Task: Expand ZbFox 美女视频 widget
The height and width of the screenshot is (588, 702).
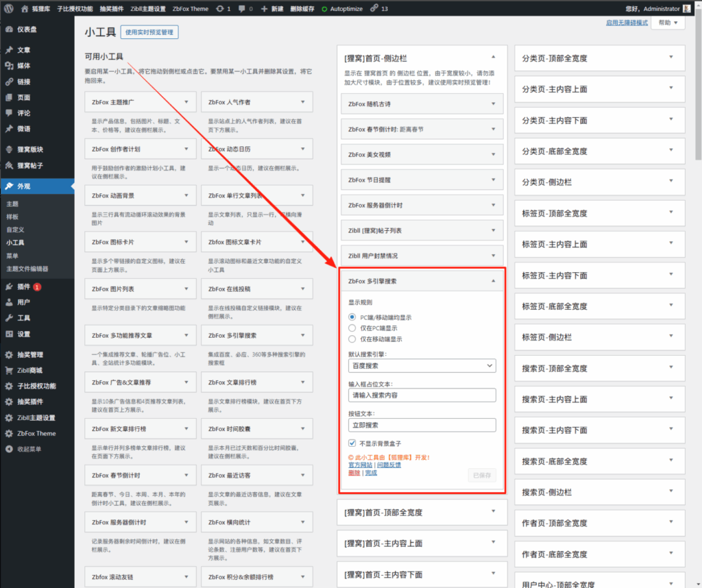Action: [493, 154]
